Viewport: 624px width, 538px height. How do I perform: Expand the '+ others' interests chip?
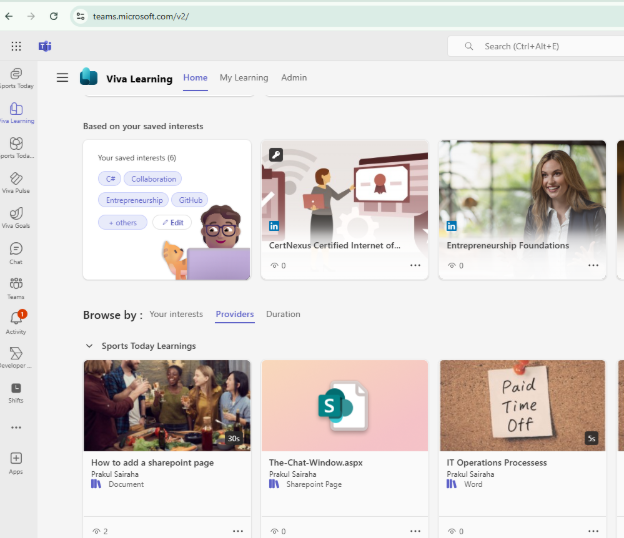[123, 222]
